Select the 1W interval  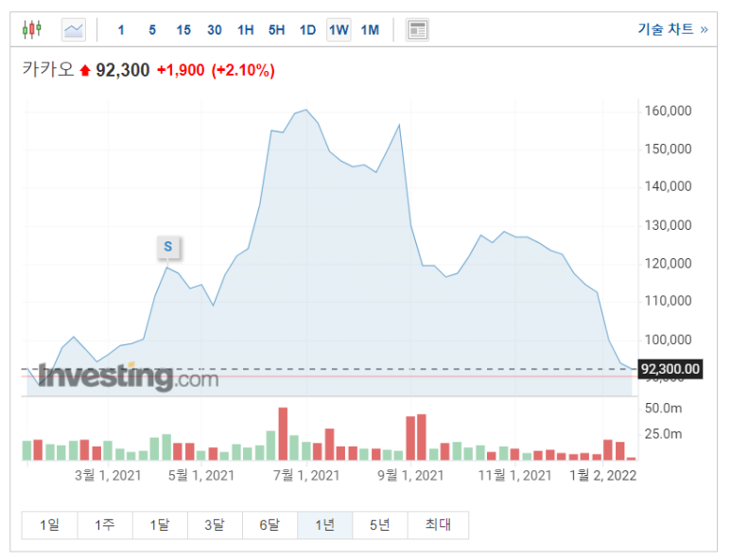pos(339,30)
